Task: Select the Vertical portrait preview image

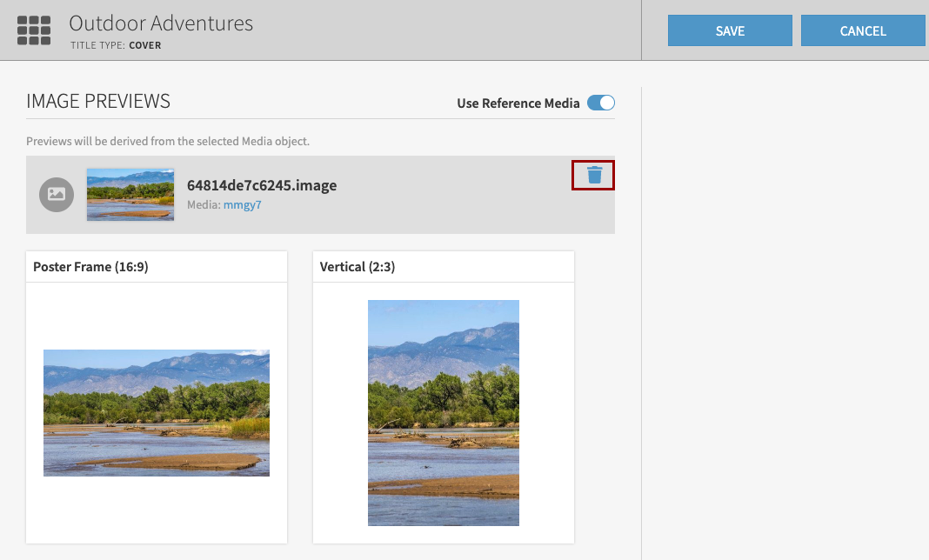Action: click(444, 413)
